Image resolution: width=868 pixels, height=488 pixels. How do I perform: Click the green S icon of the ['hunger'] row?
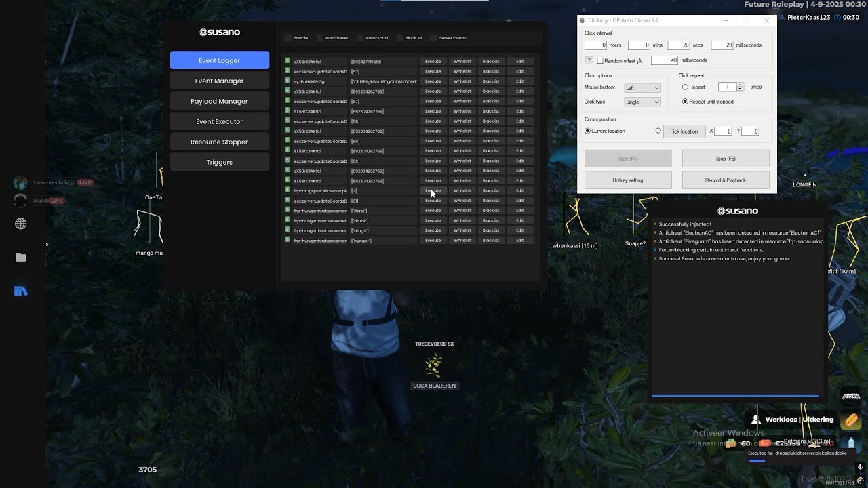click(288, 240)
